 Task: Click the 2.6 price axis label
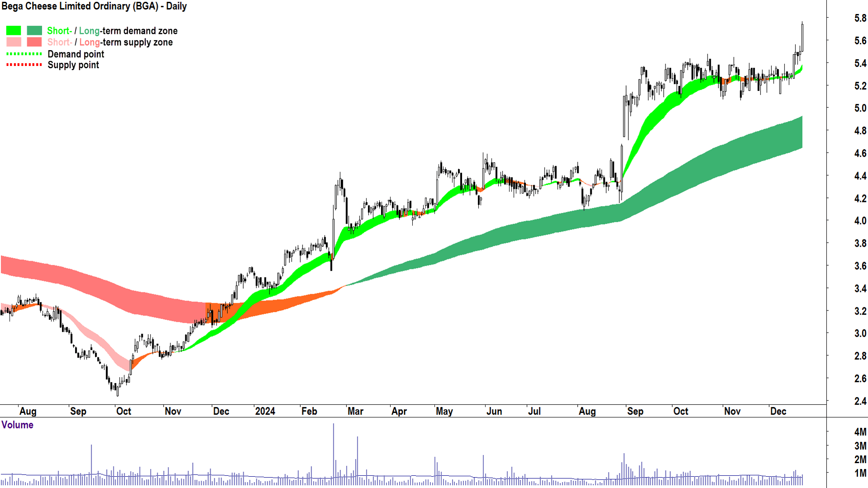coord(860,379)
